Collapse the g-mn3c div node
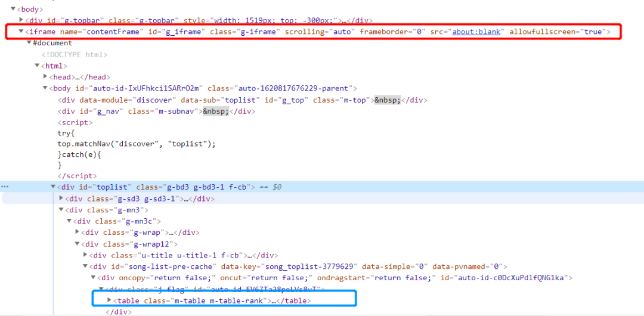 tap(69, 221)
